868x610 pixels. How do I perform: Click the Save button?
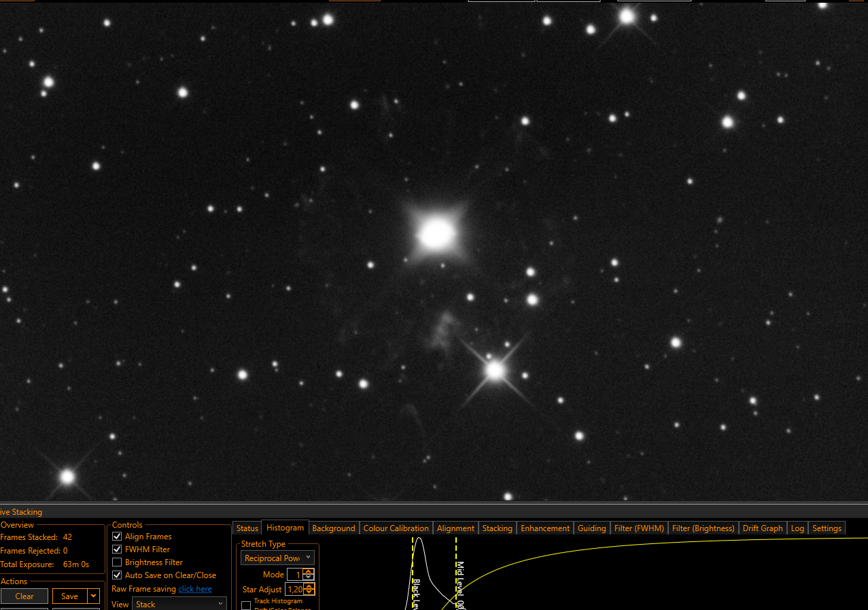pos(70,596)
